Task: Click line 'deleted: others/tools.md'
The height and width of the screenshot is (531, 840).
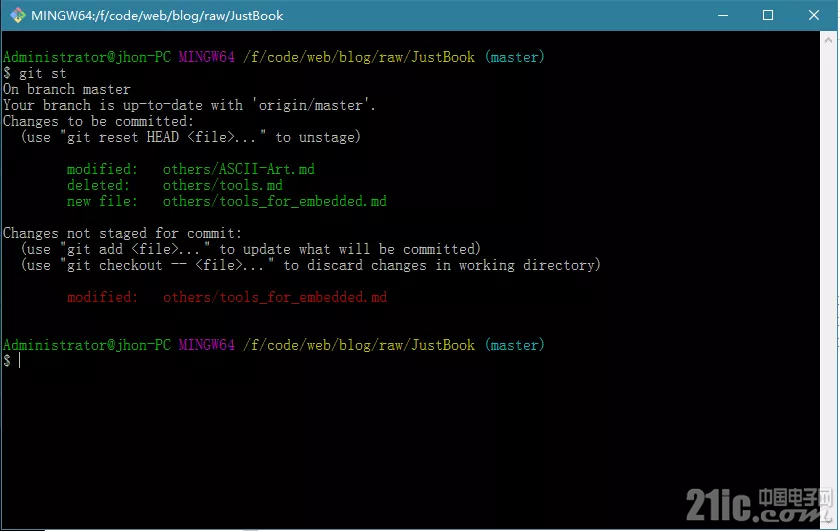Action: pyautogui.click(x=175, y=185)
